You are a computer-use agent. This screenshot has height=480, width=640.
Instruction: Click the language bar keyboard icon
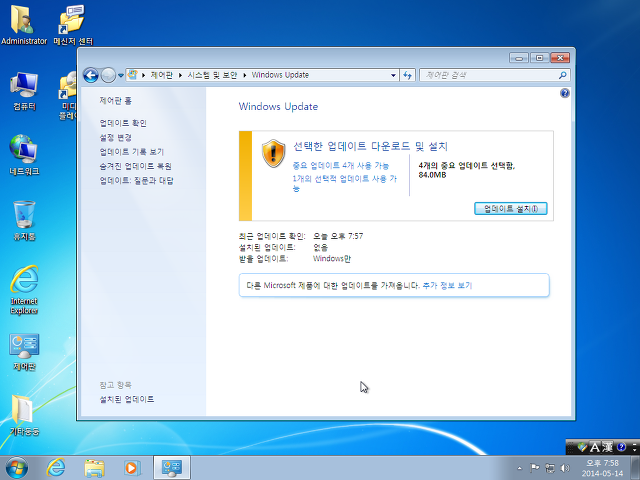(x=582, y=447)
